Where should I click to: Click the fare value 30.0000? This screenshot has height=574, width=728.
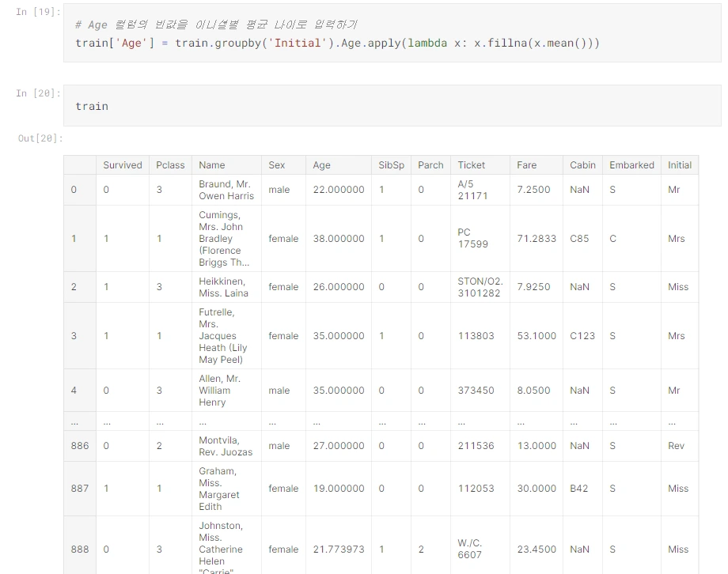coord(537,489)
